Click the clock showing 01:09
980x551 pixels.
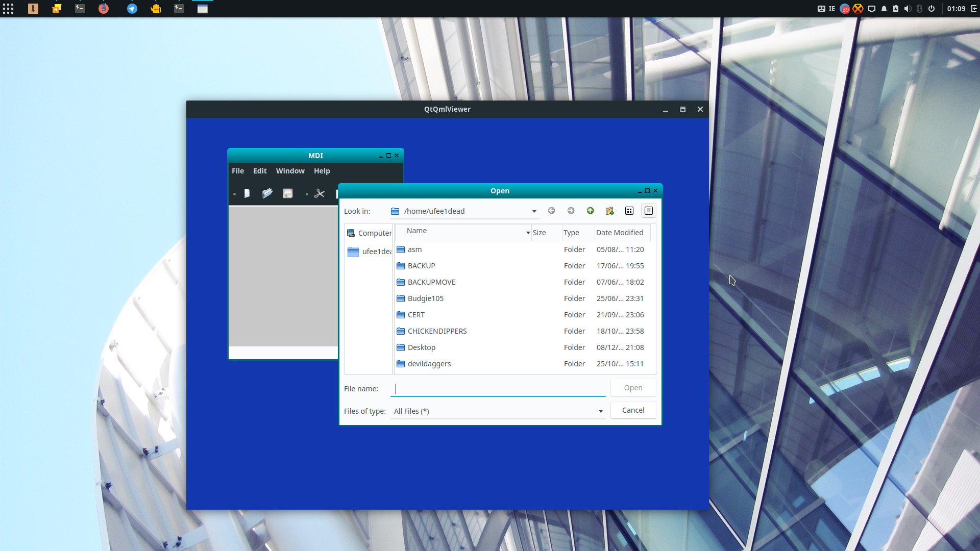957,9
